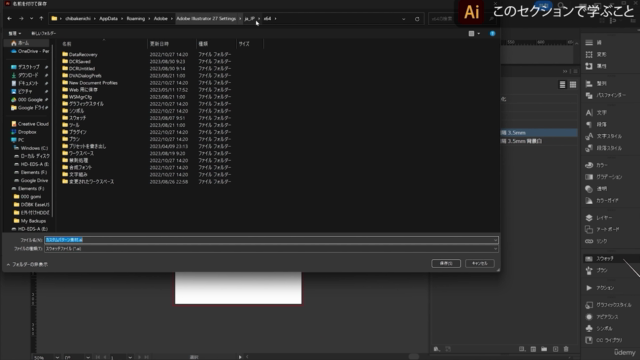Open the file type (ファイルの種類) dropdown

[495, 249]
